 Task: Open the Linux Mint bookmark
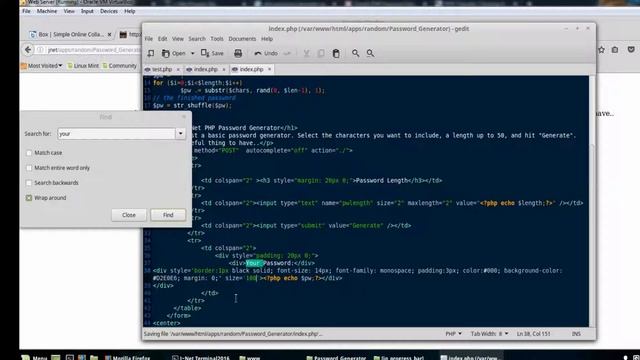83,66
